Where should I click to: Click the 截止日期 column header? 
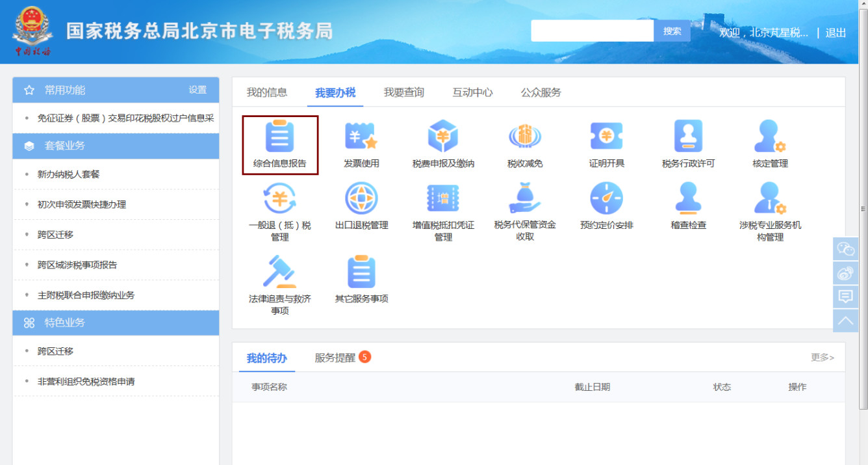pos(592,387)
